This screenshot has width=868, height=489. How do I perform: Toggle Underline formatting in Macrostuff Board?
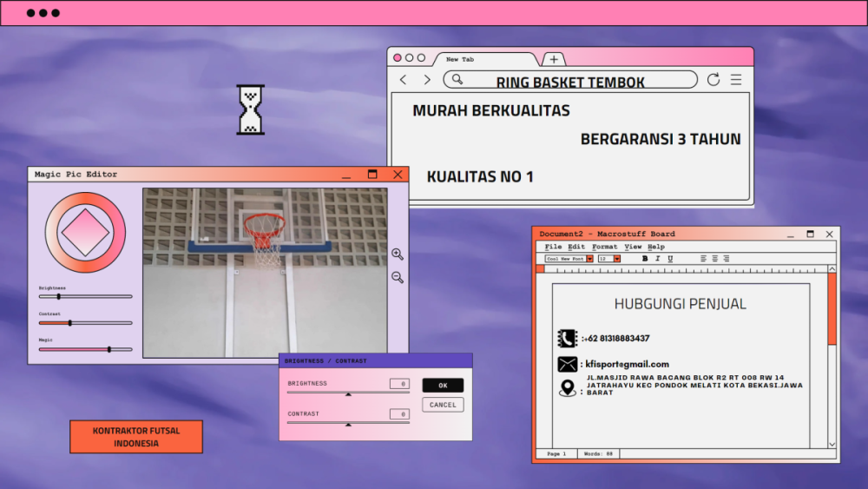pos(670,259)
